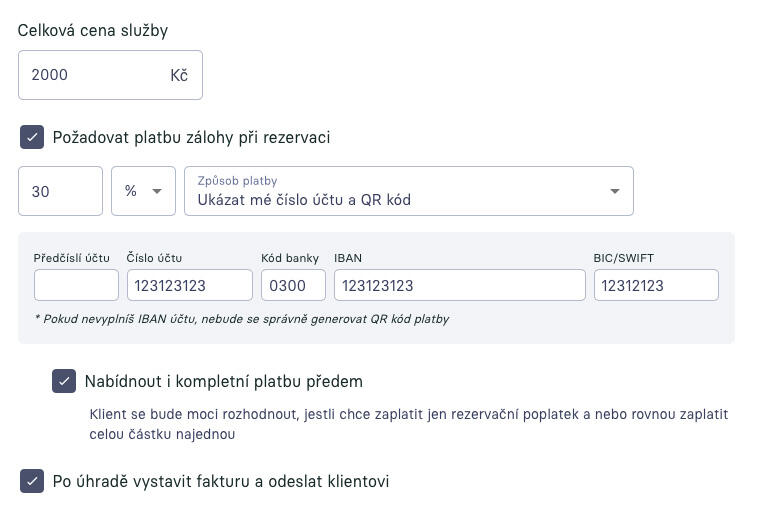Click the dropdown arrow of payment method
Screen dimensions: 759x512
click(614, 191)
